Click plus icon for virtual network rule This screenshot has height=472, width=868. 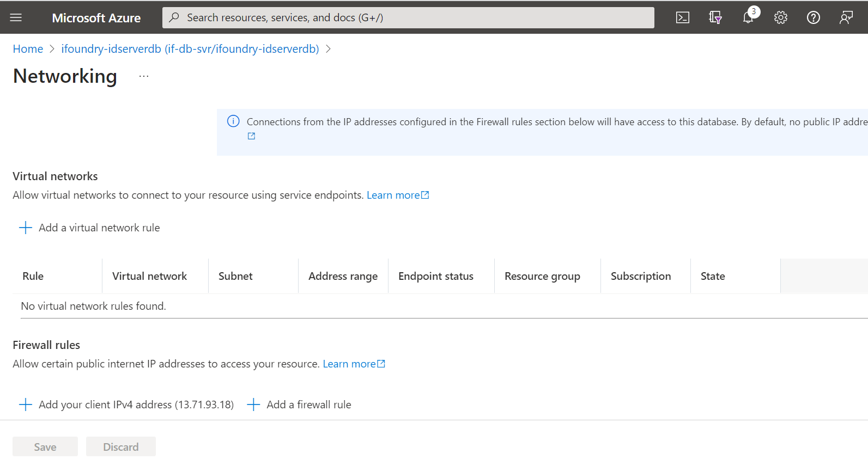pos(26,228)
